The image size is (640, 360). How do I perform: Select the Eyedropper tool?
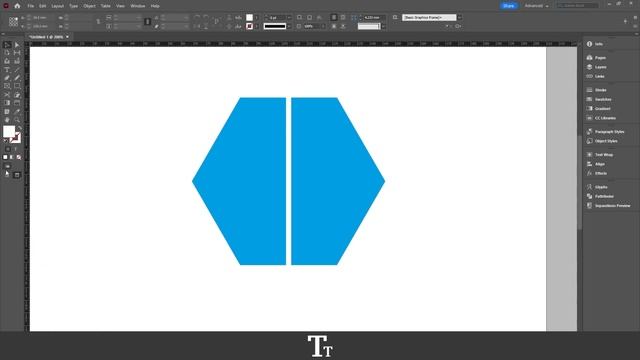[17, 111]
